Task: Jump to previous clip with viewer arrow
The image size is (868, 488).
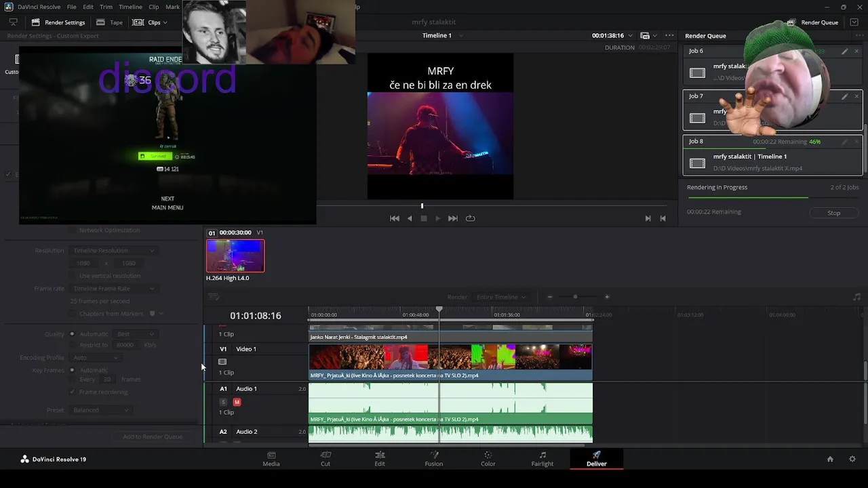Action: coord(663,218)
